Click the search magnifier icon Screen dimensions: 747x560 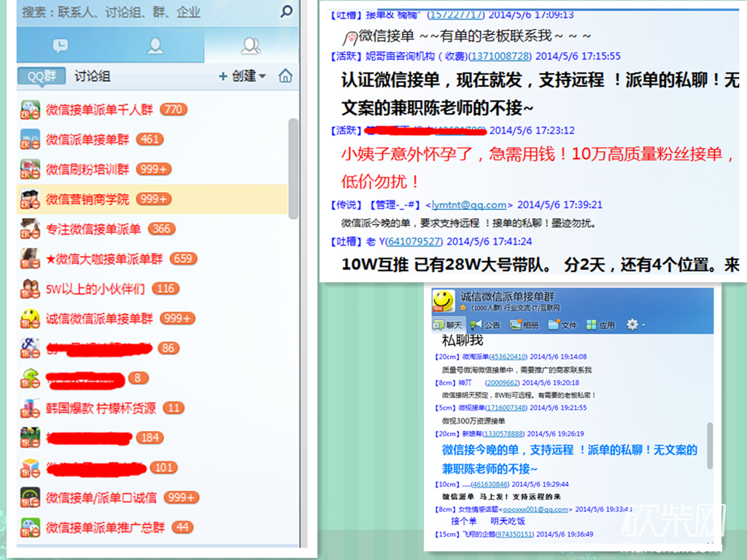pos(286,11)
